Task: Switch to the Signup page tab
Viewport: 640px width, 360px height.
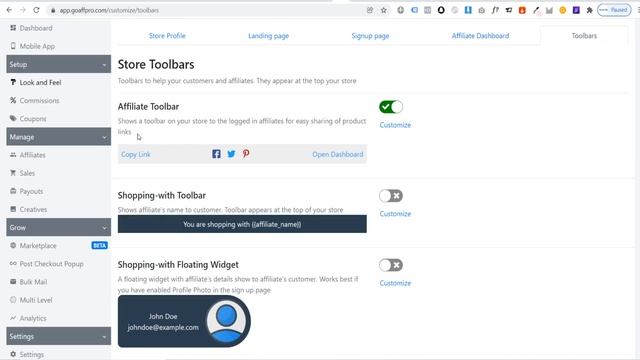Action: (x=370, y=36)
